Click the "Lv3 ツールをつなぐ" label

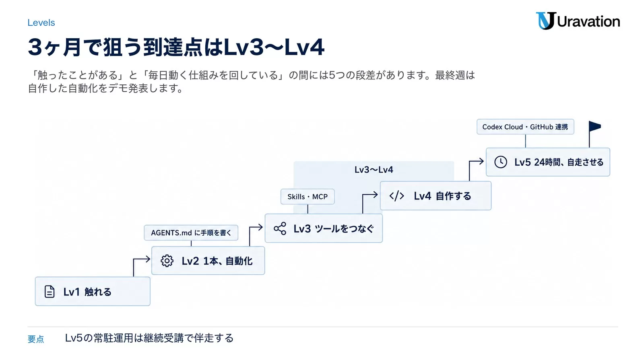[x=334, y=229]
